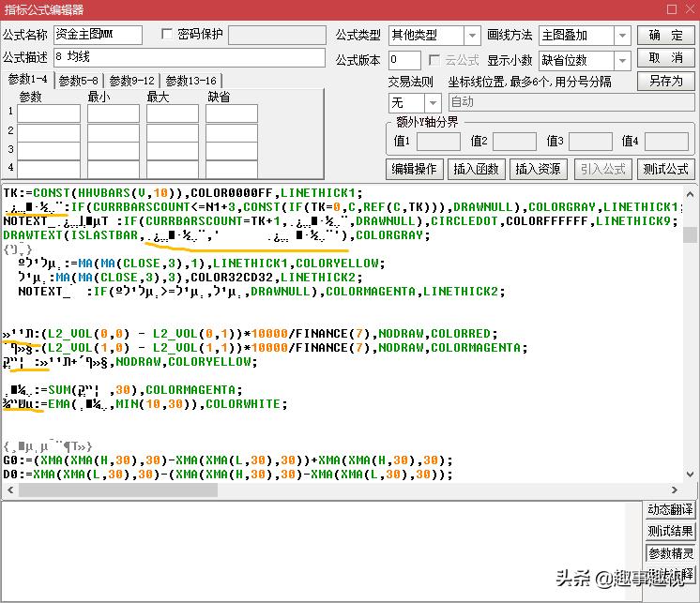Toggle the 动态翻译 panel button
Viewport: 700px width, 603px height.
[x=670, y=510]
